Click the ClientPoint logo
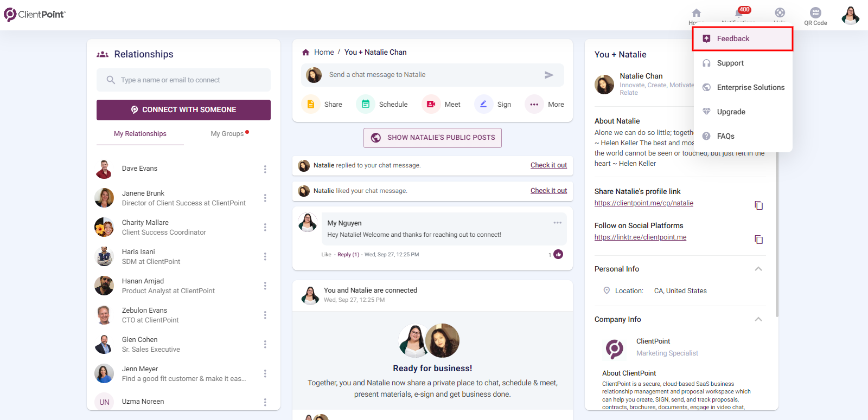The height and width of the screenshot is (420, 868). pos(34,14)
